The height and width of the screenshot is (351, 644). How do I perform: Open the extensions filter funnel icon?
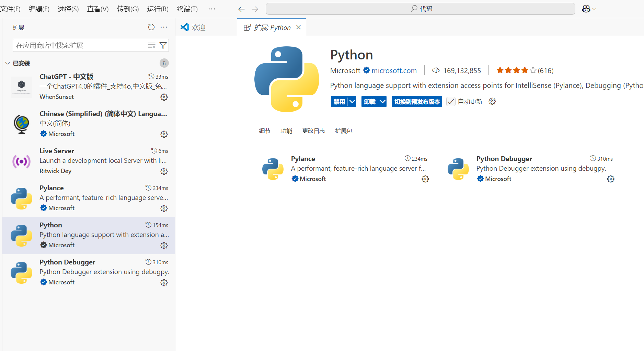coord(163,45)
